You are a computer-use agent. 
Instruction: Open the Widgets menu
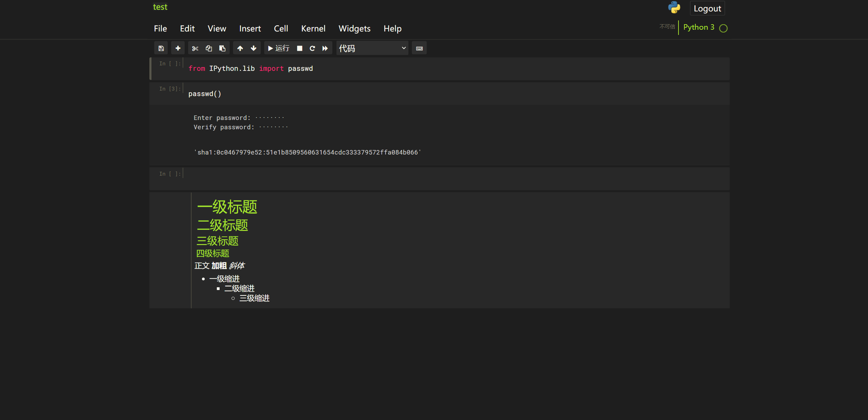tap(354, 29)
